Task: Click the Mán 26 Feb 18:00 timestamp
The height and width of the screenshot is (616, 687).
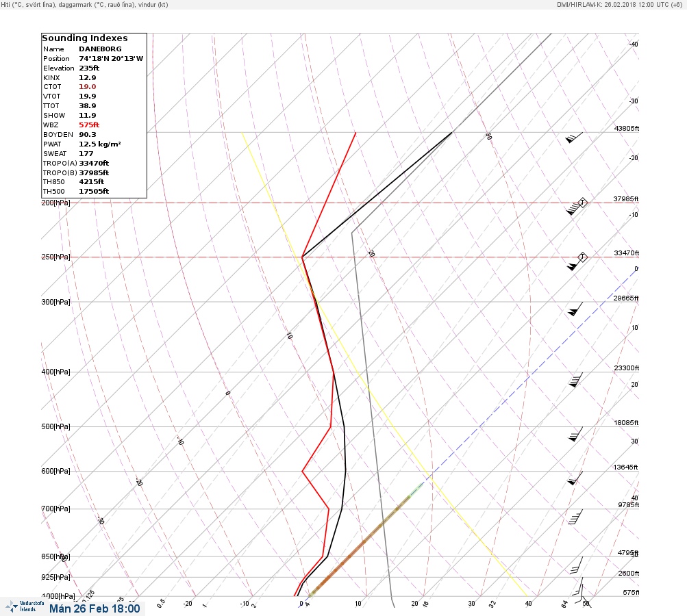Action: click(95, 608)
